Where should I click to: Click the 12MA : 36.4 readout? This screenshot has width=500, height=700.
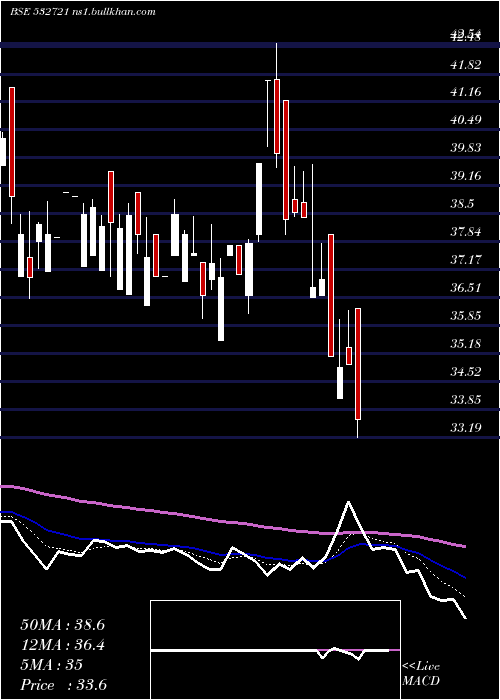(x=62, y=645)
